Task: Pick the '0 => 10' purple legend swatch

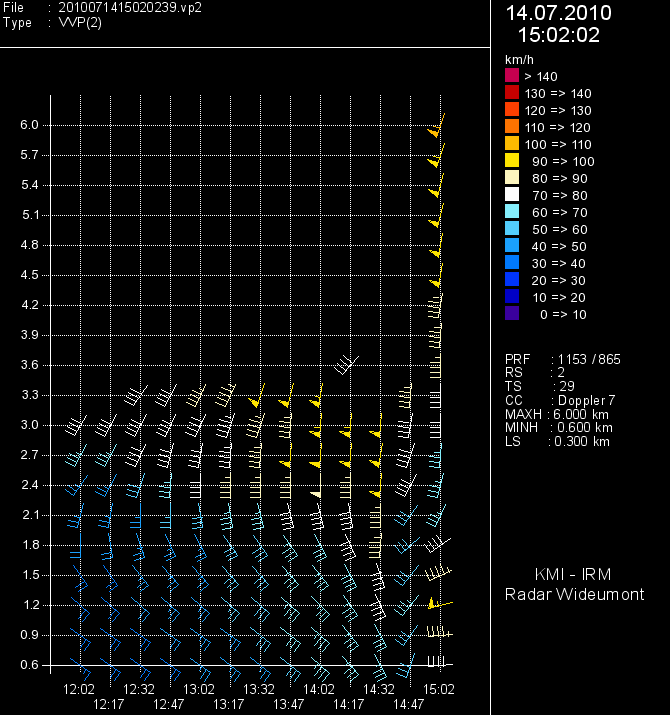Action: click(x=512, y=314)
